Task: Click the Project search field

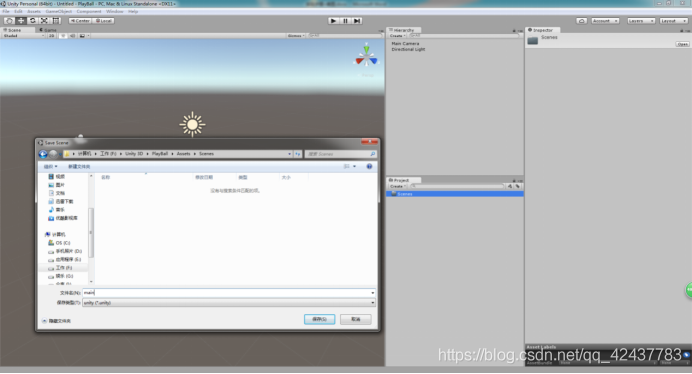Action: tap(457, 186)
